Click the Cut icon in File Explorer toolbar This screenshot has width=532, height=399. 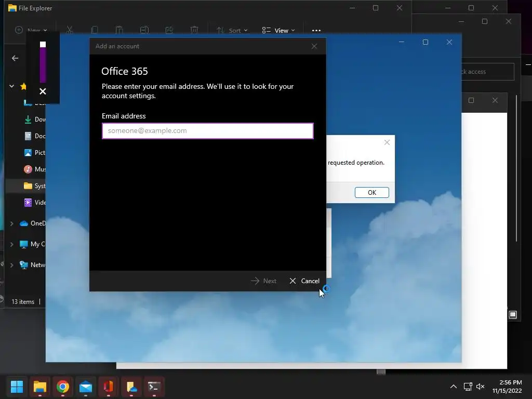[x=70, y=31]
